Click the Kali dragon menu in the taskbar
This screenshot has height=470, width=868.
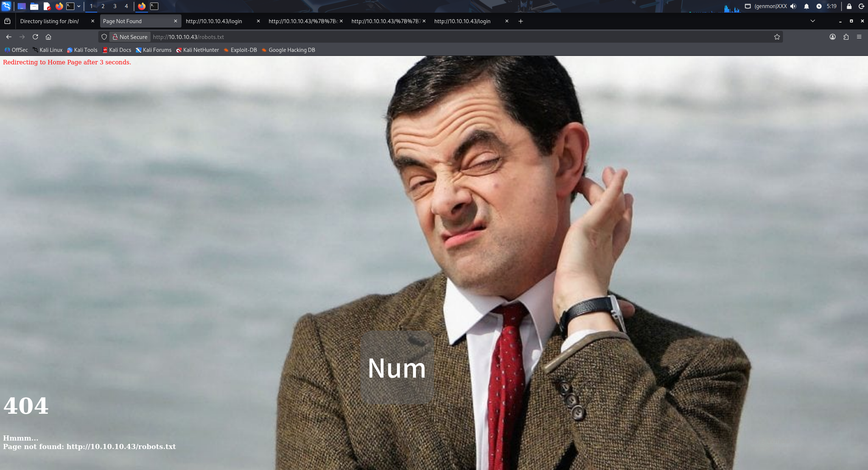tap(6, 6)
